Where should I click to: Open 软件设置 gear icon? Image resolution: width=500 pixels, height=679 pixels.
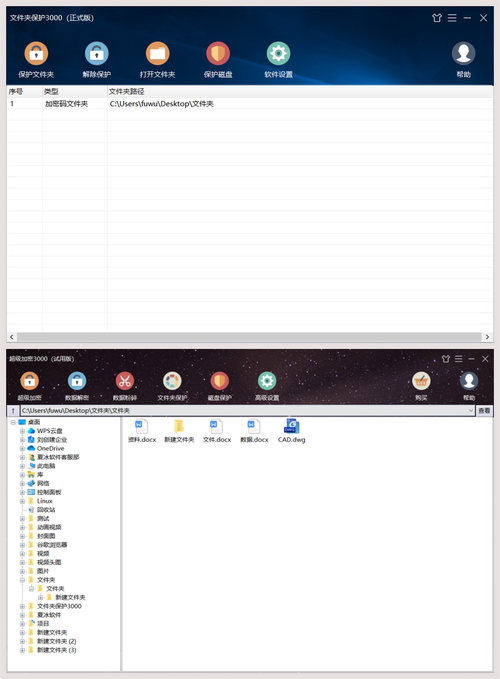278,53
